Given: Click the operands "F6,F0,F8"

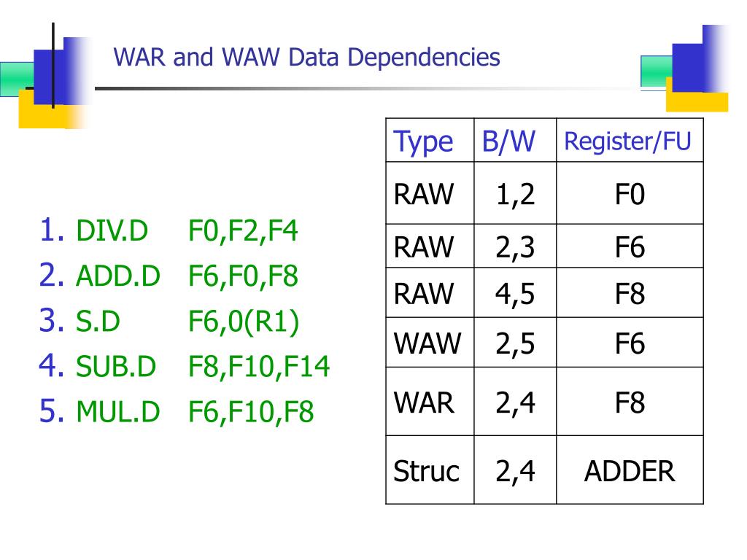Looking at the screenshot, I should [243, 276].
